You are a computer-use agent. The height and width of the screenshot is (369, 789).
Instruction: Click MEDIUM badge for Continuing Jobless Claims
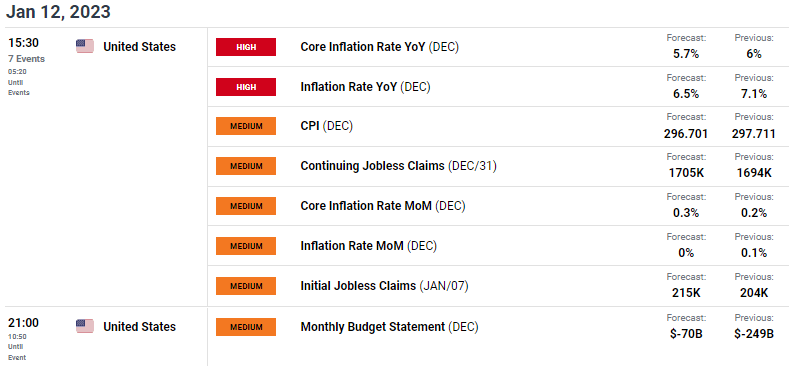click(246, 166)
